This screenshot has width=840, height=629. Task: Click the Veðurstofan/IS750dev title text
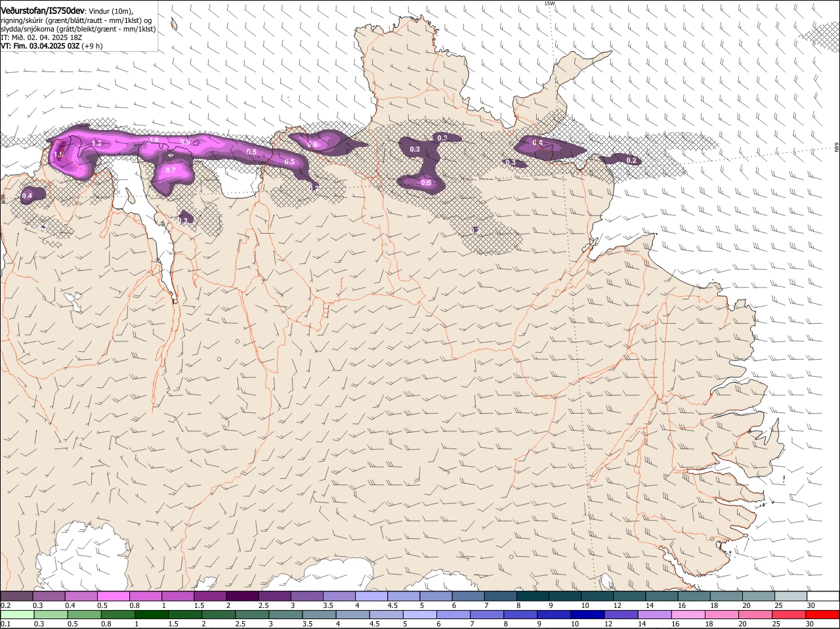point(43,11)
